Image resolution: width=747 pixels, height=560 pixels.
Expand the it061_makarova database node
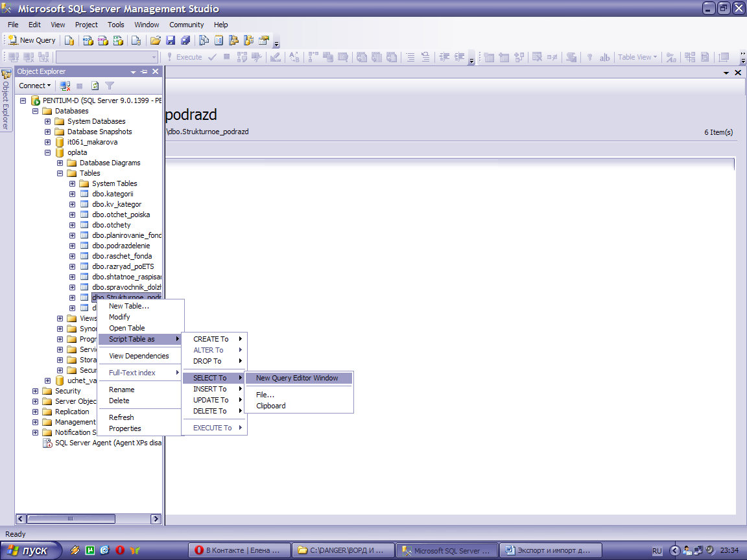click(47, 142)
